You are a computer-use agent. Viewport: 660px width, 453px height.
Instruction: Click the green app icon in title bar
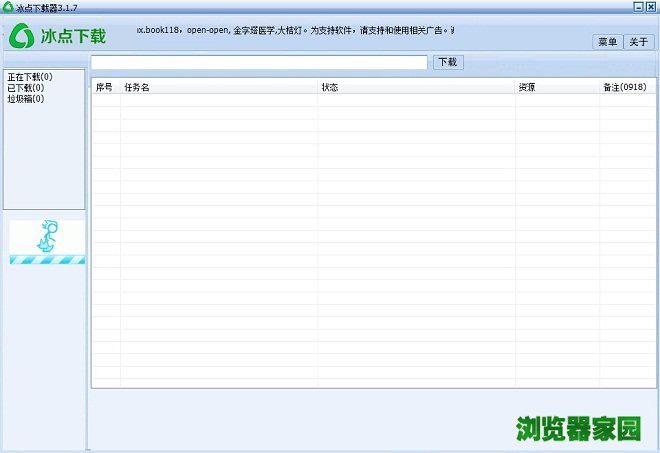(x=7, y=7)
